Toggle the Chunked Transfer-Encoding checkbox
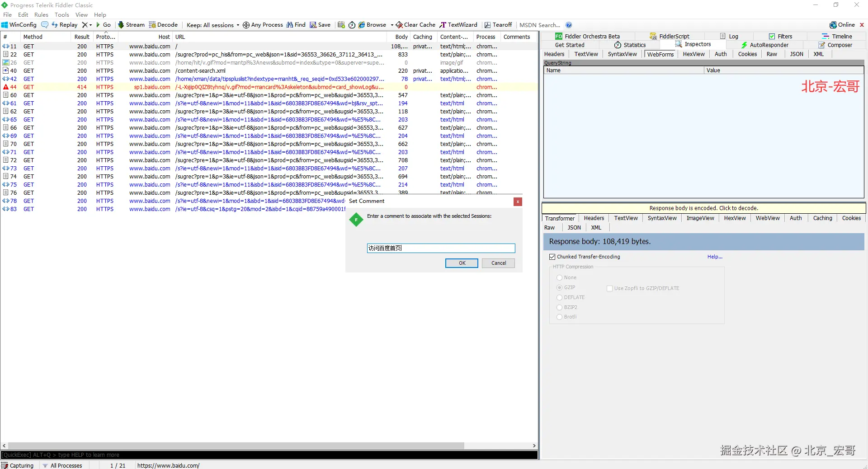This screenshot has width=868, height=469. [x=552, y=257]
